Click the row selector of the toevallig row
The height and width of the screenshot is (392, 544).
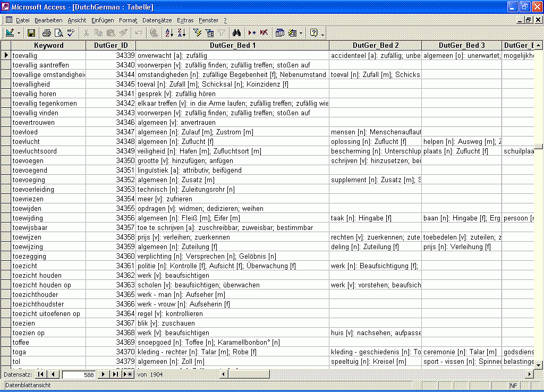[6, 55]
